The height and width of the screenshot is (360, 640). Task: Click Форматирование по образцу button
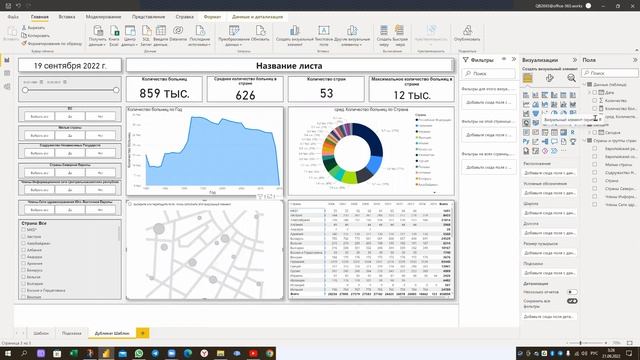coord(52,43)
